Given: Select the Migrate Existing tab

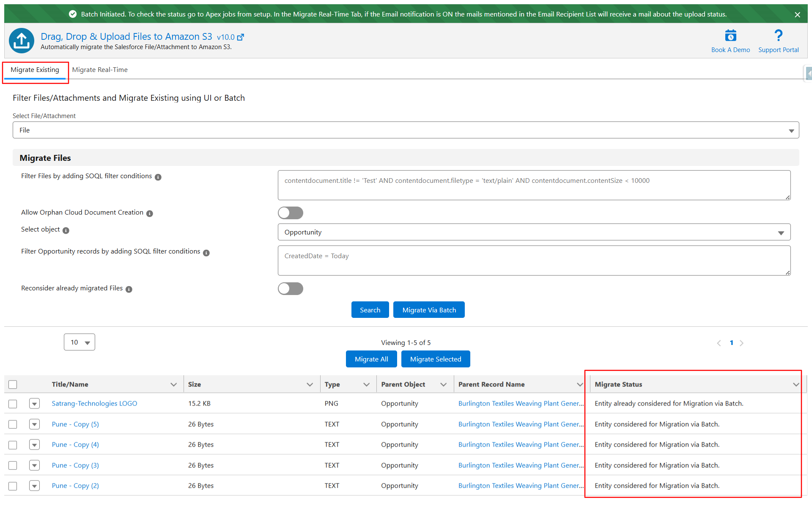Looking at the screenshot, I should click(x=35, y=70).
